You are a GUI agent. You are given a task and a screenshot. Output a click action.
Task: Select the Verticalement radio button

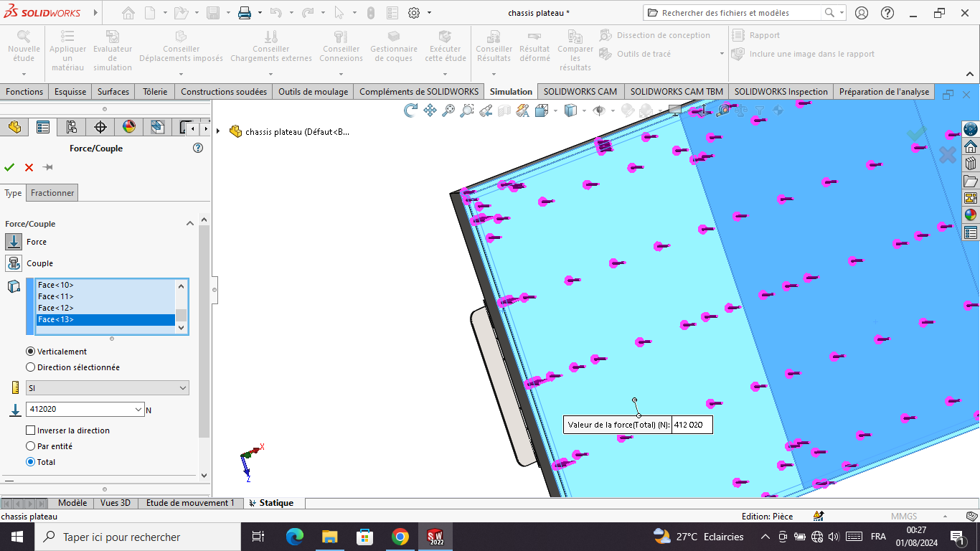[30, 352]
